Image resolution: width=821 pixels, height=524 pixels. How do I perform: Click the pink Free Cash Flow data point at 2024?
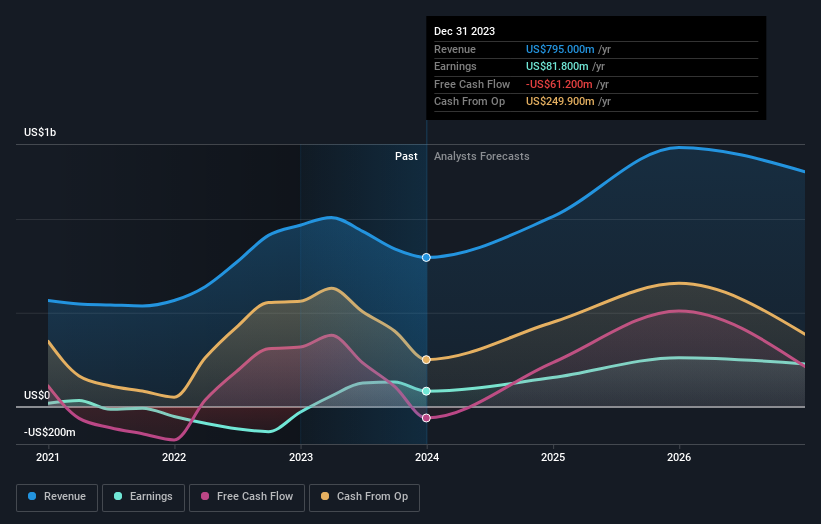tap(426, 418)
